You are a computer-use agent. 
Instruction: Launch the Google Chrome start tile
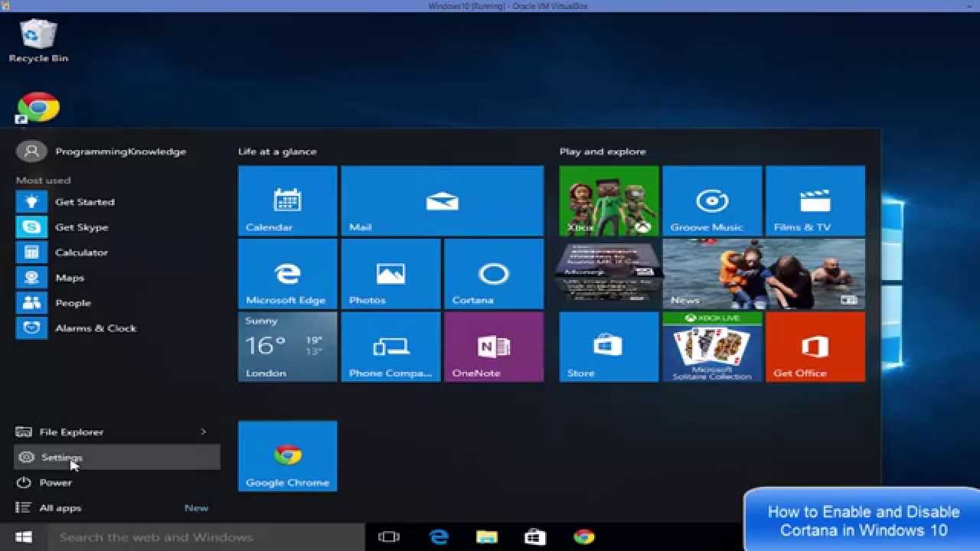pos(287,456)
